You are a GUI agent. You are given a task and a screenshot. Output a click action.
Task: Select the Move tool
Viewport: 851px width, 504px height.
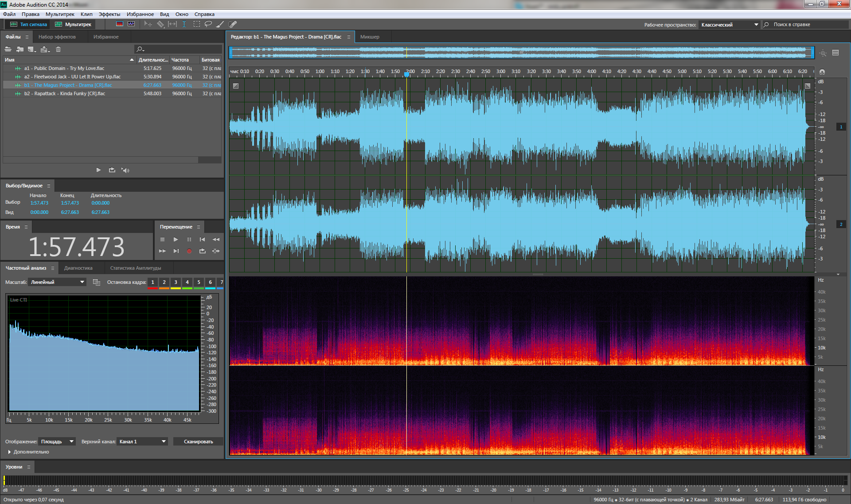point(148,24)
